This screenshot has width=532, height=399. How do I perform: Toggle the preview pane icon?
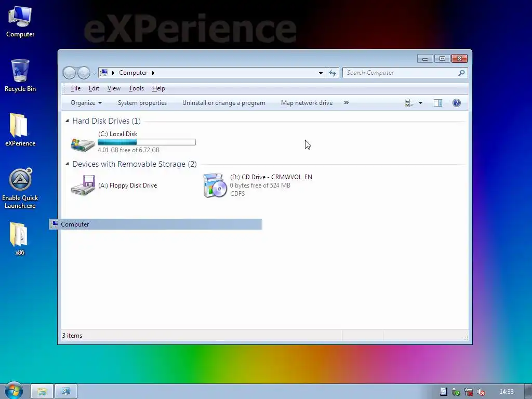click(x=438, y=103)
